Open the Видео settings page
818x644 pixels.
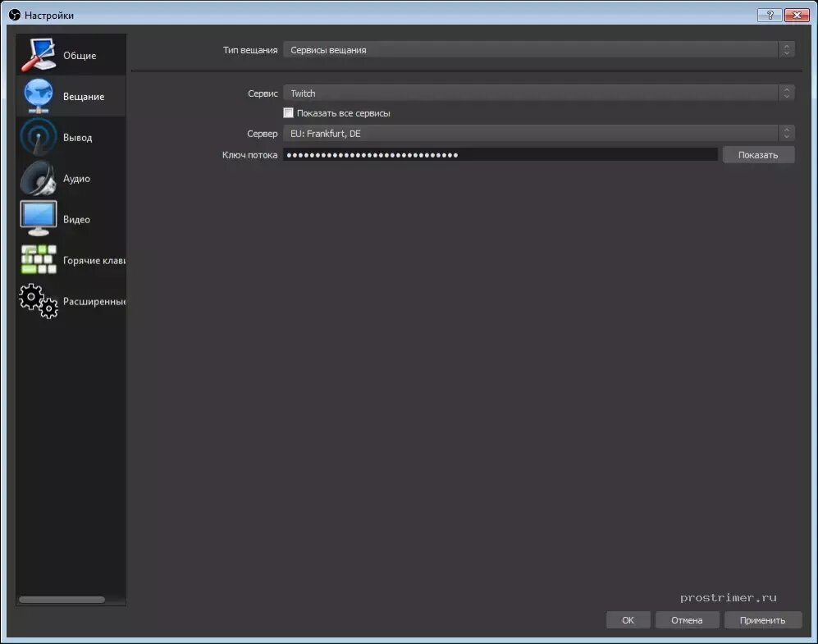(x=71, y=219)
